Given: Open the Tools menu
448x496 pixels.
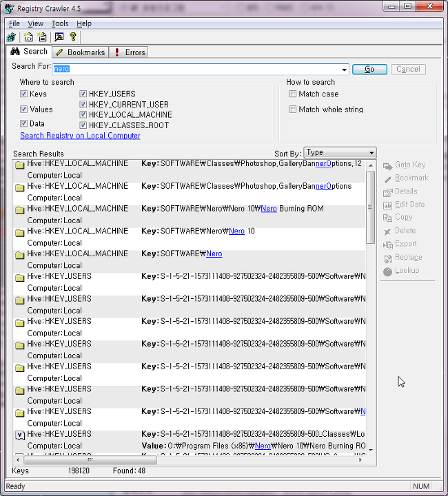Looking at the screenshot, I should (60, 23).
